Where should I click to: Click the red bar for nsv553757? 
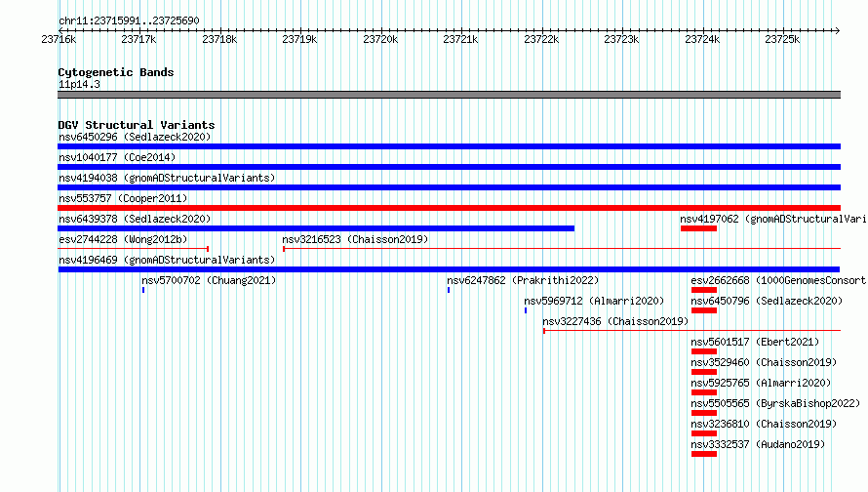(x=449, y=208)
